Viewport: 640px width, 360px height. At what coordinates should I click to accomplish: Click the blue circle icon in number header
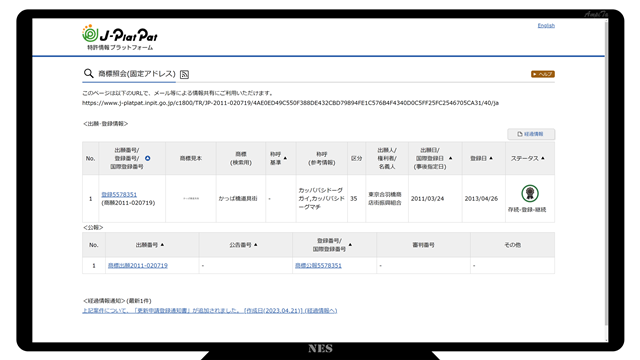coord(148,158)
